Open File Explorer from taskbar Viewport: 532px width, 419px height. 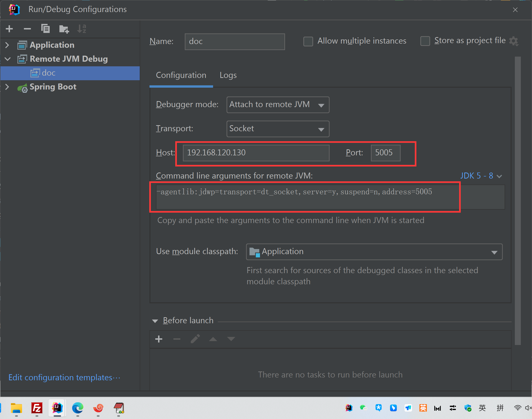16,408
